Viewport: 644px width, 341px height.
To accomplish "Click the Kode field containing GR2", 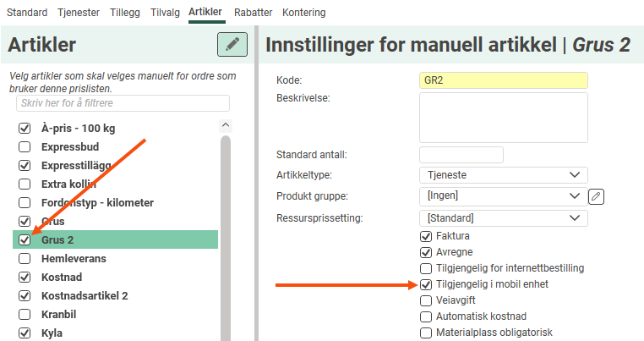I will [x=503, y=80].
